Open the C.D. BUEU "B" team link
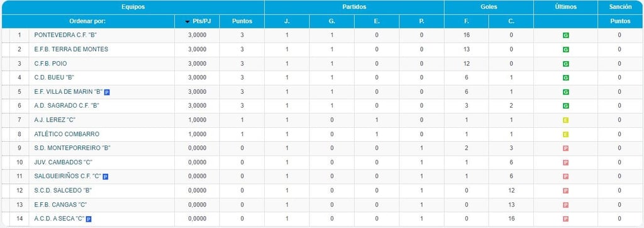Screen dimensions: 644x228 (x=54, y=77)
